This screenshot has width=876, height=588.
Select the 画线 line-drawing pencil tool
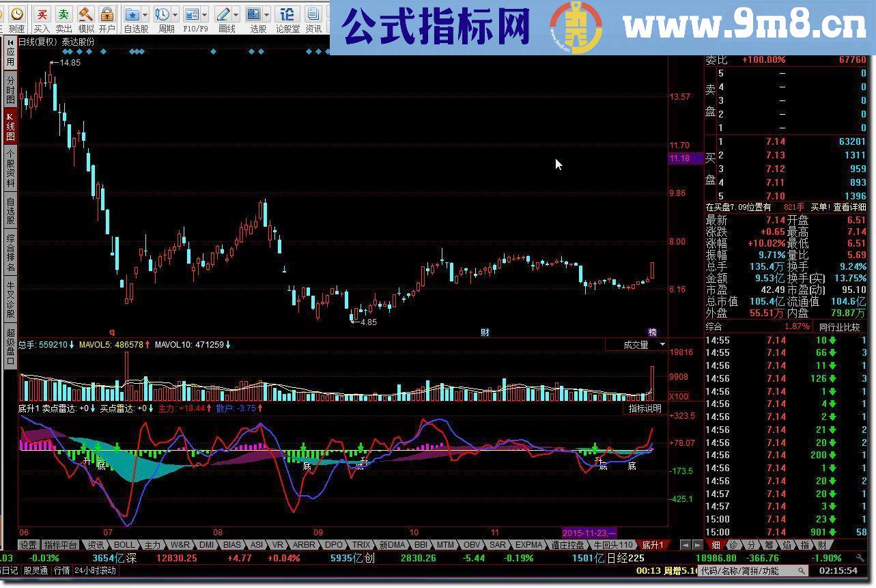point(222,14)
